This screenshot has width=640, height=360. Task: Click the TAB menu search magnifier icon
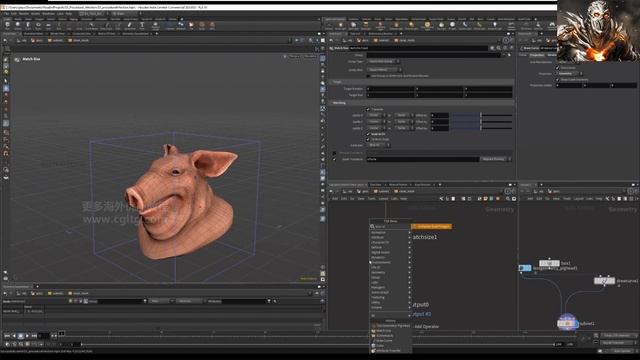pos(372,227)
